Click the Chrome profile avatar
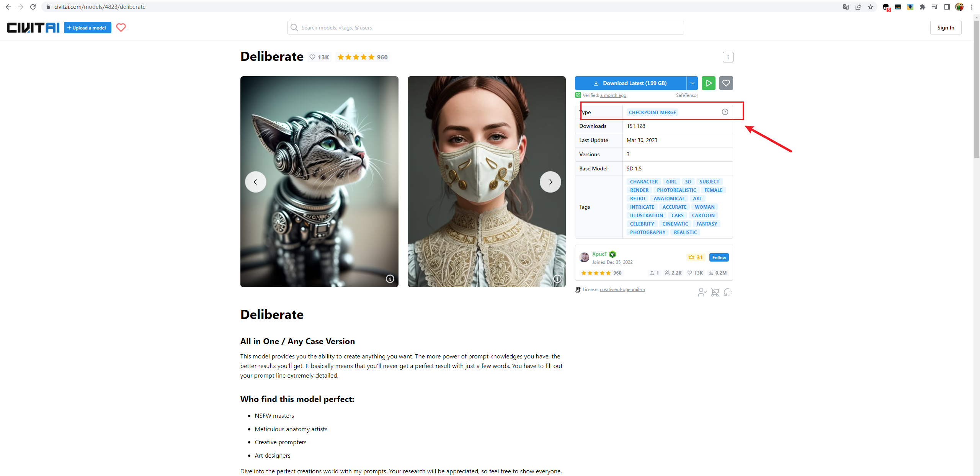980x476 pixels. click(x=959, y=7)
